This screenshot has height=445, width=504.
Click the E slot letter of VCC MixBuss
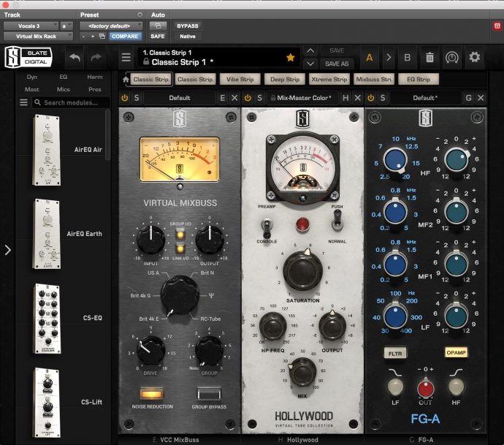pos(223,98)
